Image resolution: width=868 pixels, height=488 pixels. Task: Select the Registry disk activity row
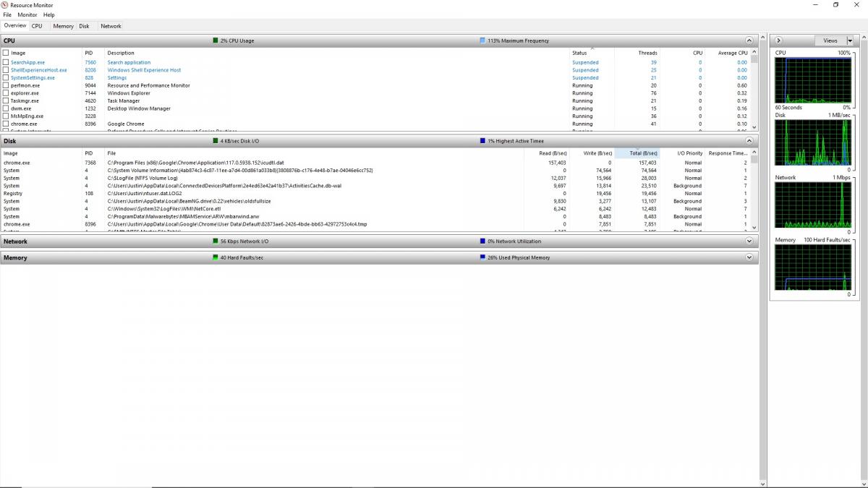[375, 193]
